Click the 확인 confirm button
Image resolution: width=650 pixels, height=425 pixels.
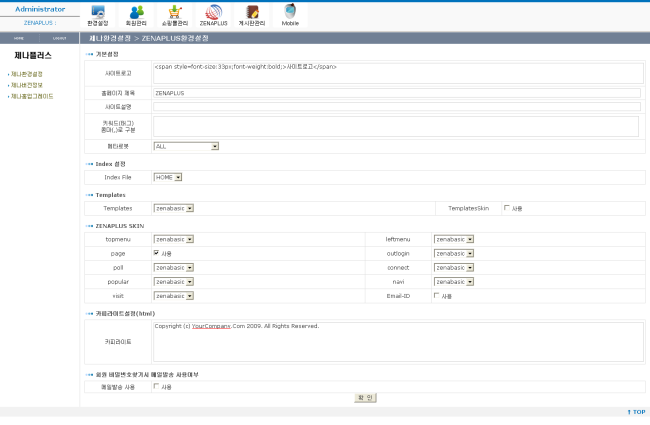click(364, 397)
